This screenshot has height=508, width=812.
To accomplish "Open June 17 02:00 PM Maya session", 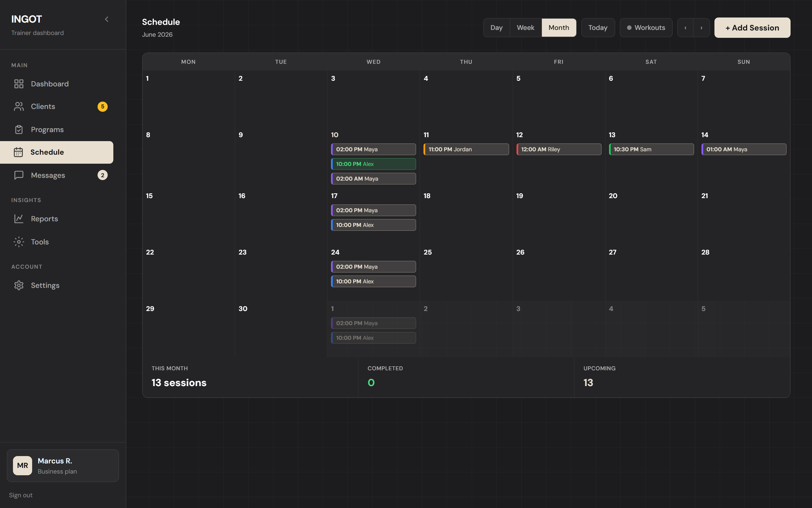I will click(x=374, y=210).
